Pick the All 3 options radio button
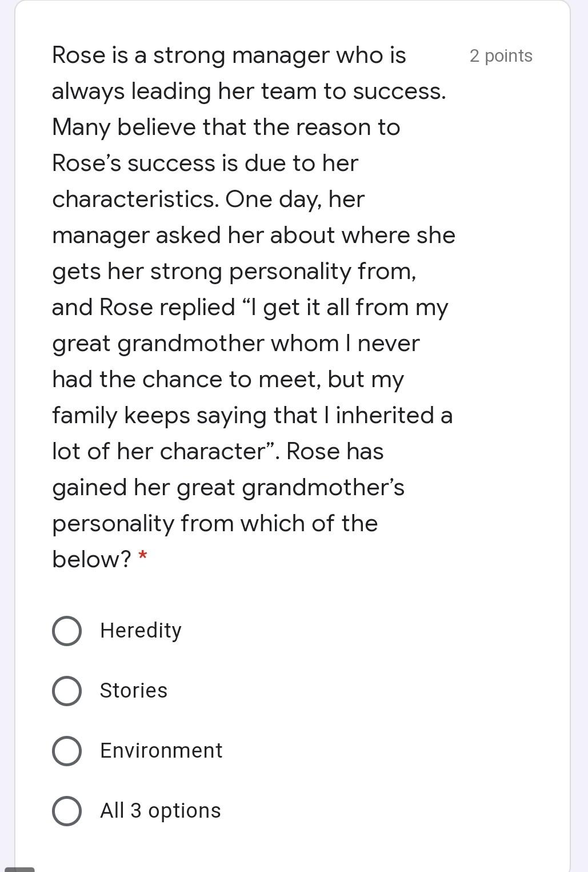Viewport: 588px width, 872px height. 66,811
